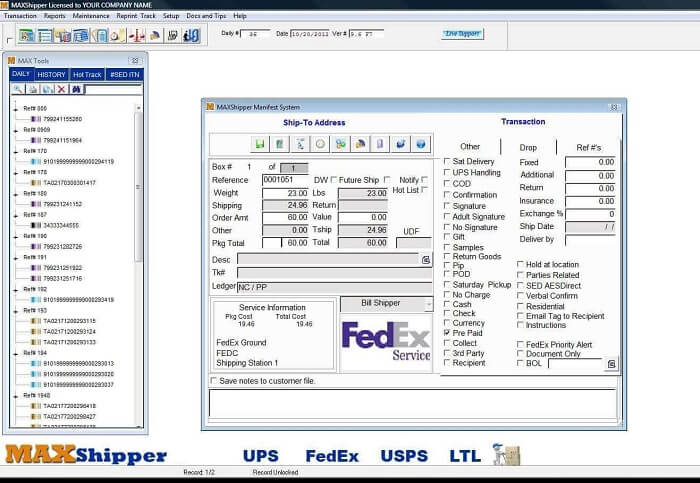Collapse the Ref# 193 tree node
Screen dimensions: 700x483
click(16, 311)
